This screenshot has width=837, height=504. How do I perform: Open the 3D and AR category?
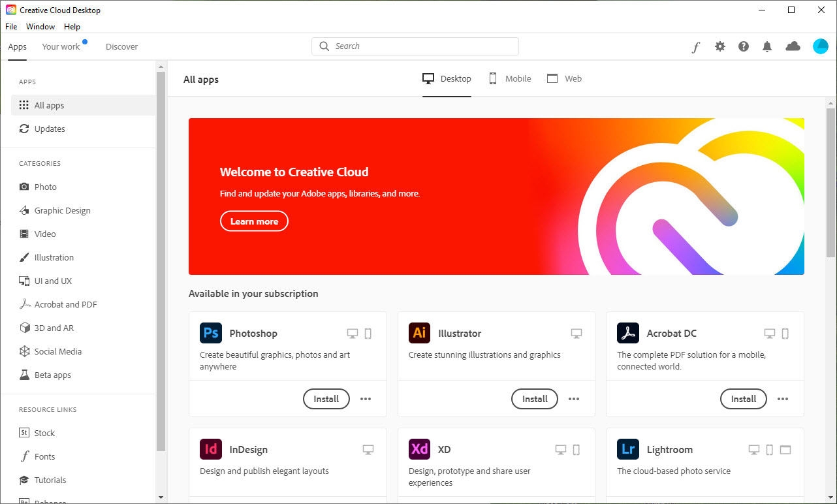point(83,328)
